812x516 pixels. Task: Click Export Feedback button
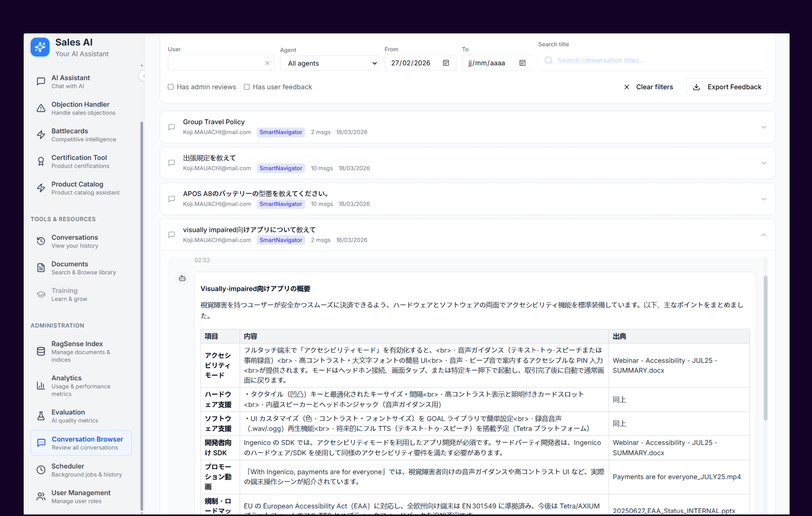(727, 87)
